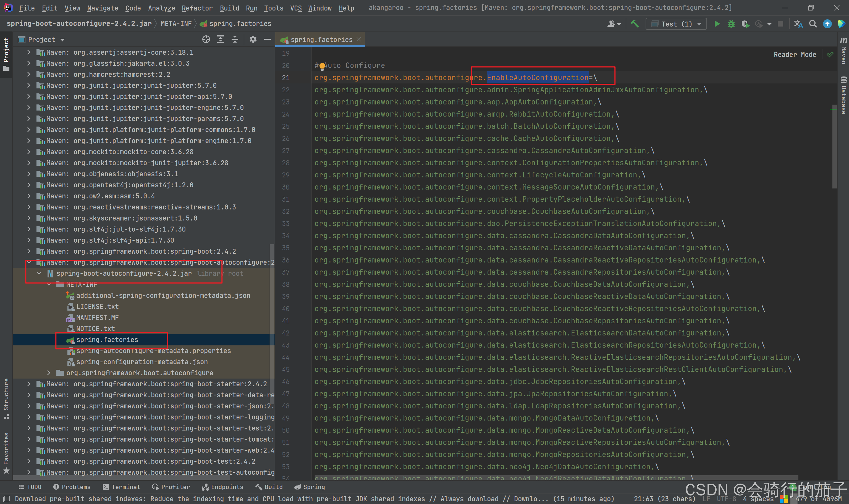Toggle the Database side panel
The width and height of the screenshot is (849, 504).
[x=843, y=95]
